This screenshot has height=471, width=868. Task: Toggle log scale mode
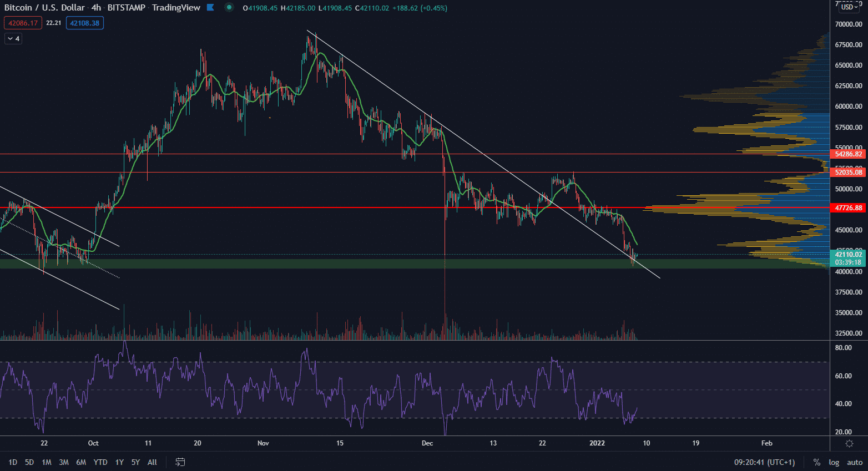click(x=834, y=462)
